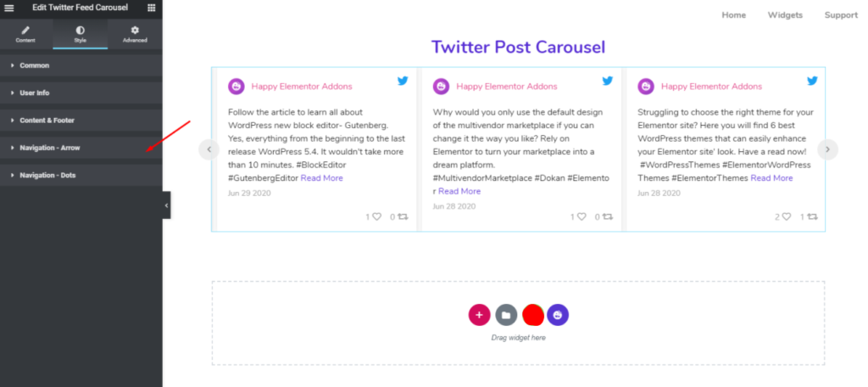Click the carousel previous arrow
This screenshot has height=387, width=868.
209,149
